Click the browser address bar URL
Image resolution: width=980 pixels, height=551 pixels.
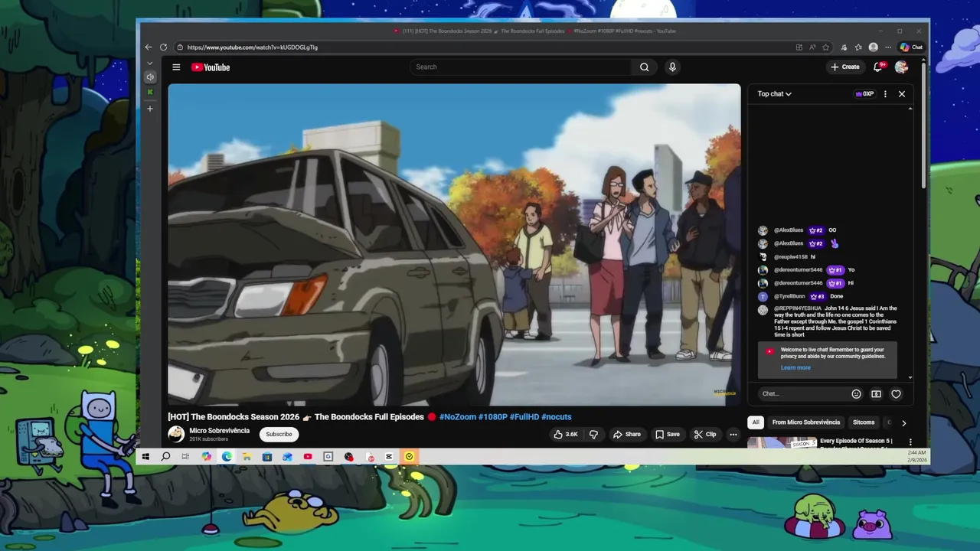coord(253,47)
